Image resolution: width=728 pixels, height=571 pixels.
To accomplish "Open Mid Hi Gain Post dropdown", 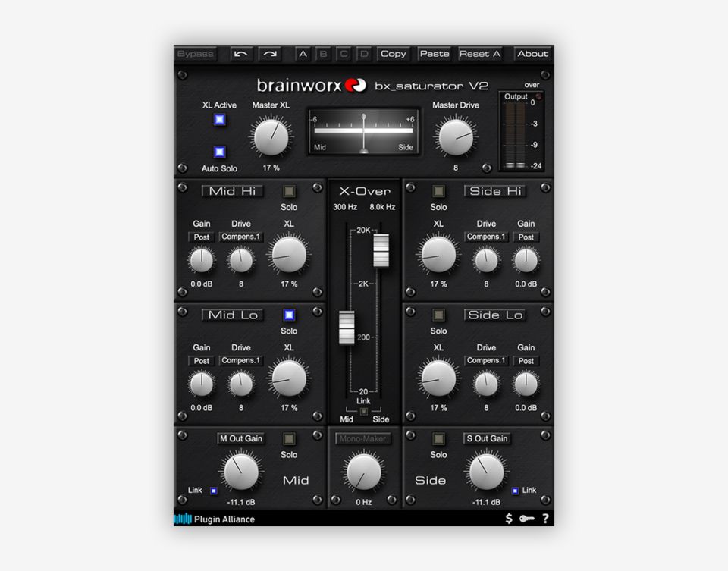I will pos(202,237).
